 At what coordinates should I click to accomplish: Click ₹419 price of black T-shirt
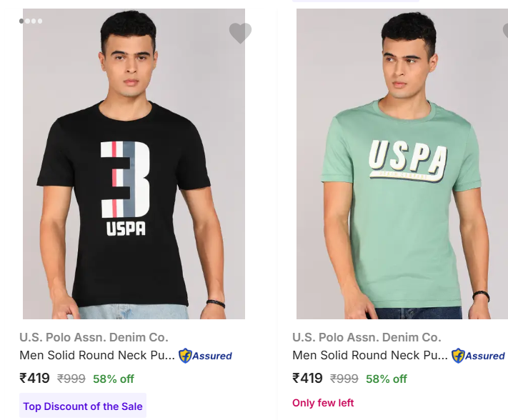point(34,379)
